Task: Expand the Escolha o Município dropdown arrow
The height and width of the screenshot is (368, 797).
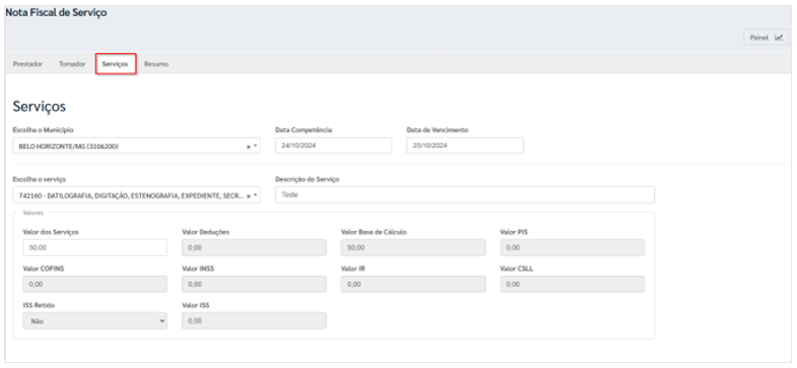Action: point(255,146)
